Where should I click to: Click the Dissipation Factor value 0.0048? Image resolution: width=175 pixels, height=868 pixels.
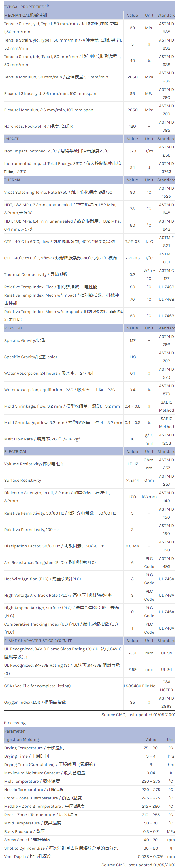[132, 546]
